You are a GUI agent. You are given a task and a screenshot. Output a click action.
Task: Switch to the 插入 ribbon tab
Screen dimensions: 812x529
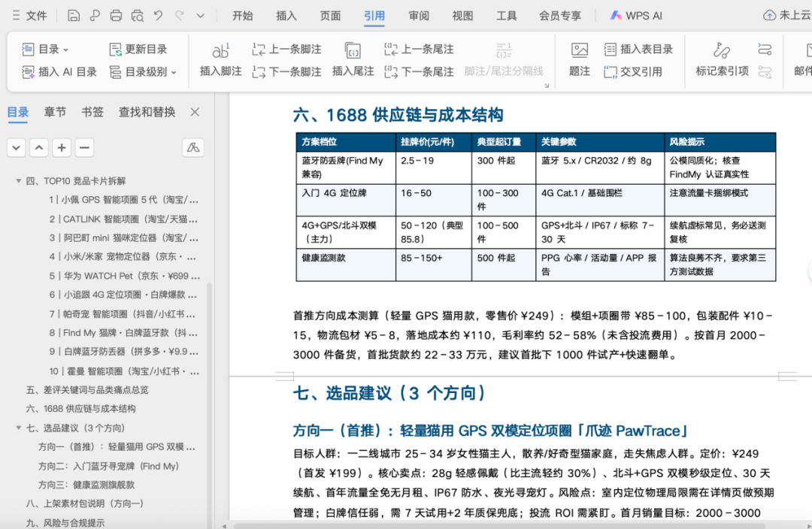[286, 16]
